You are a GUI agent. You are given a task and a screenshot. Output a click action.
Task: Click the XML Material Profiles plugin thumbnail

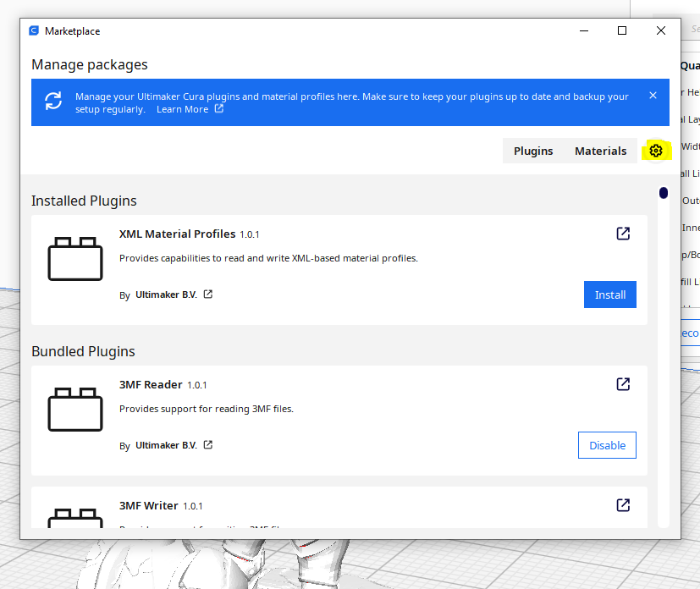coord(75,259)
